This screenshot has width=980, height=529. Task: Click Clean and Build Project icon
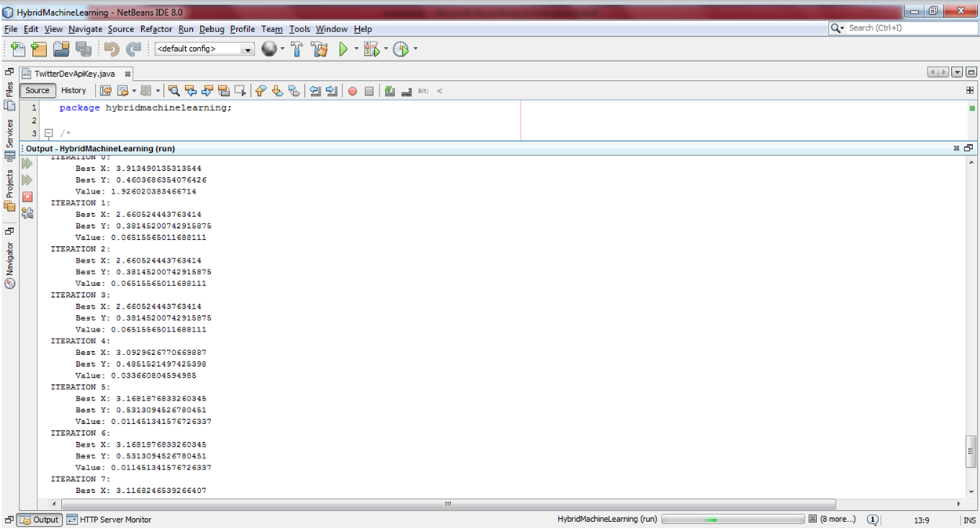coord(319,49)
